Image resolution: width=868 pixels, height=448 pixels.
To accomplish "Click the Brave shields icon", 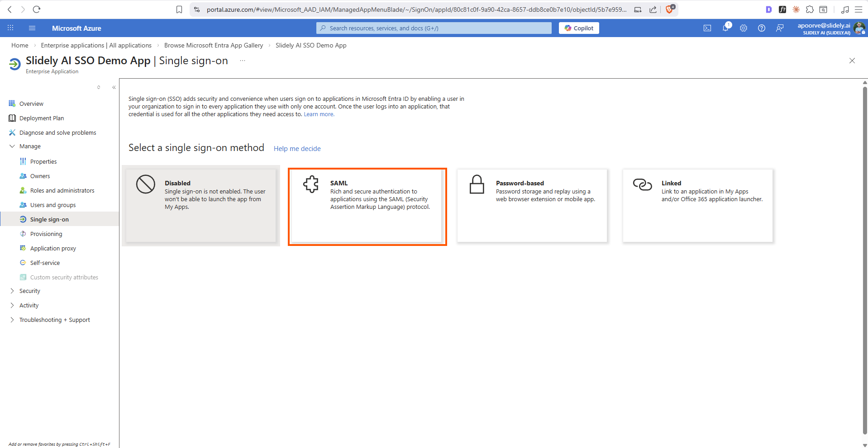I will click(670, 9).
